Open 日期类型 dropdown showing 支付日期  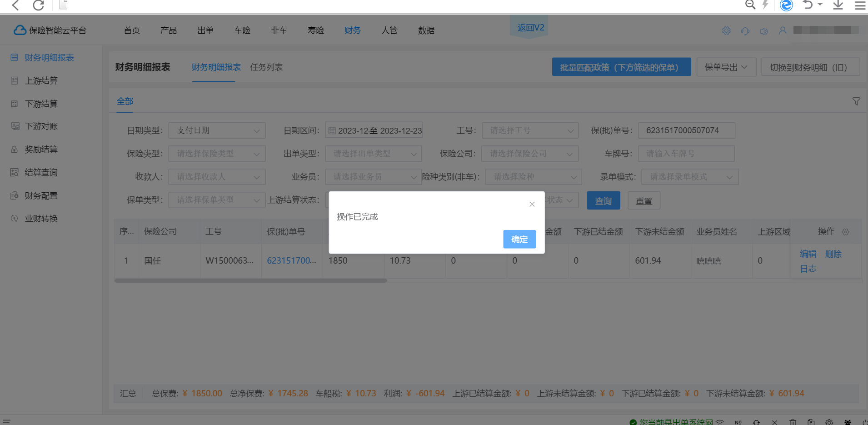pyautogui.click(x=217, y=130)
